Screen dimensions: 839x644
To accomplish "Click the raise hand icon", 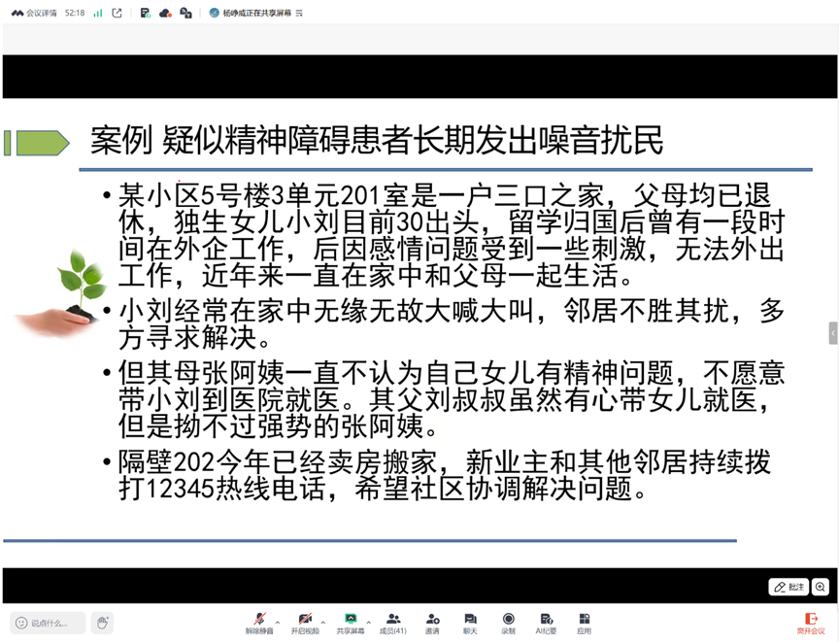I will coord(102,623).
